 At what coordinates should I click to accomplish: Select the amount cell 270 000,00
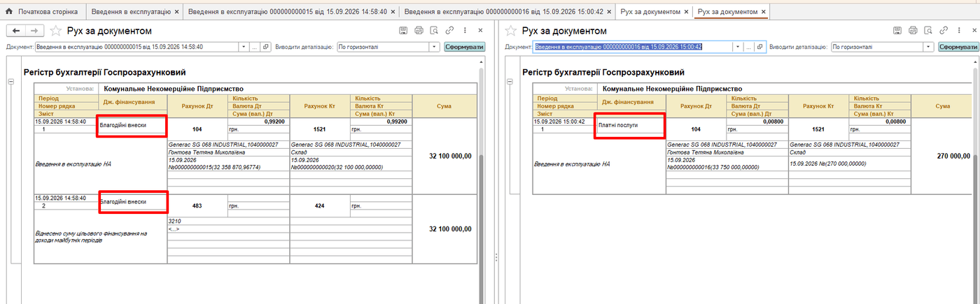click(x=943, y=156)
